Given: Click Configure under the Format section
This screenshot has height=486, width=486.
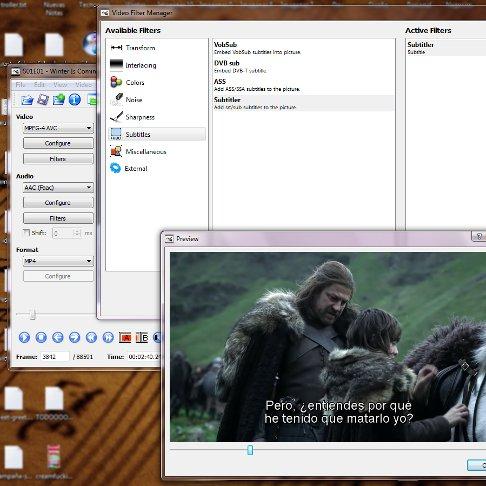Looking at the screenshot, I should [x=58, y=276].
